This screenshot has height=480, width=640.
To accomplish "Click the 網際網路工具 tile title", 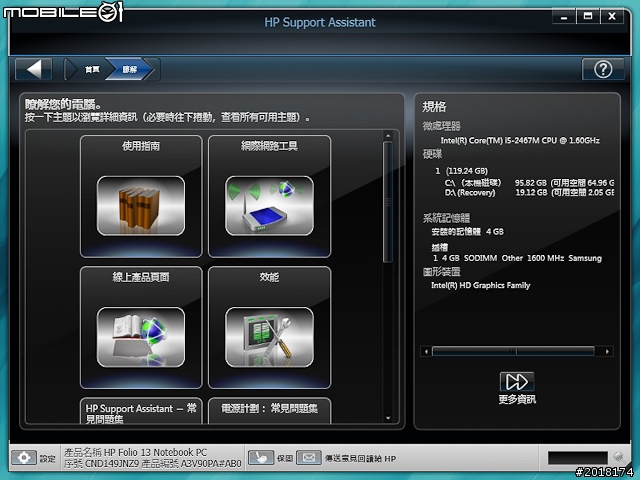I will click(x=269, y=146).
